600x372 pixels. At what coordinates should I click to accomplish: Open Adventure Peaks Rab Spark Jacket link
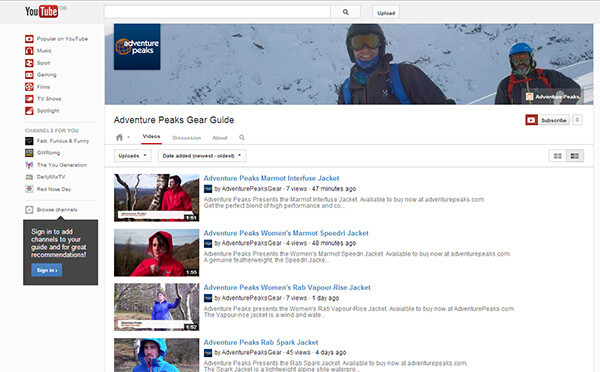[261, 343]
